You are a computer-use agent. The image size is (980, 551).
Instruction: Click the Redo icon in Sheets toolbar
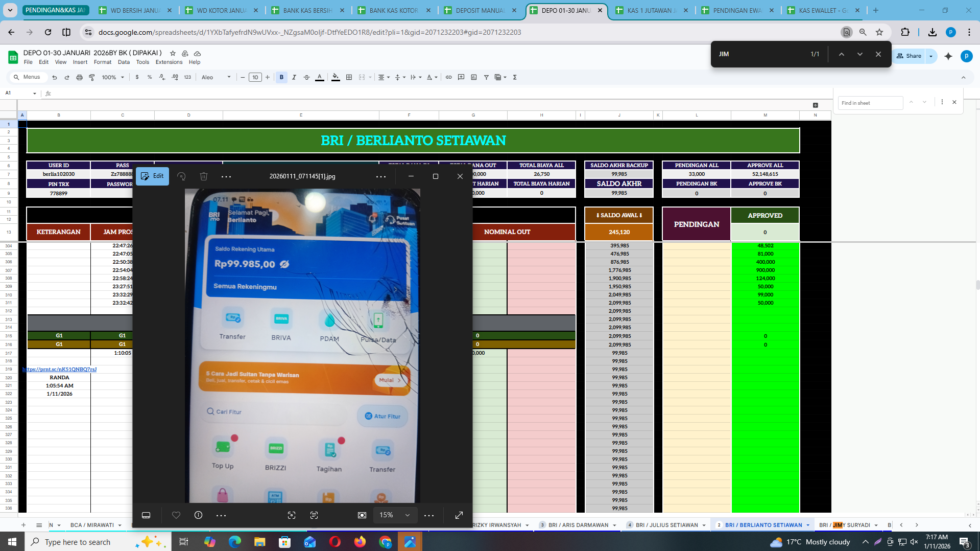coord(67,77)
